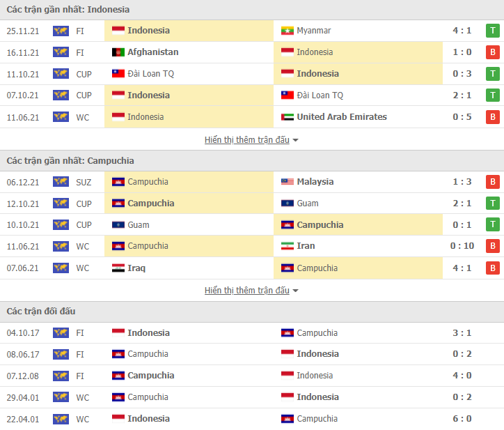504x430 pixels.
Task: Click the Afghanistan flag icon
Action: tap(118, 52)
